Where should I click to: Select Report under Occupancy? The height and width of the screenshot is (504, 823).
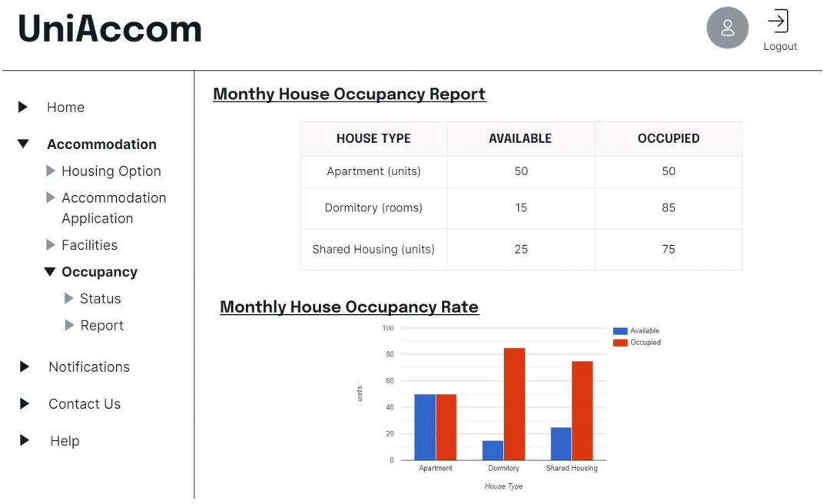pos(101,326)
